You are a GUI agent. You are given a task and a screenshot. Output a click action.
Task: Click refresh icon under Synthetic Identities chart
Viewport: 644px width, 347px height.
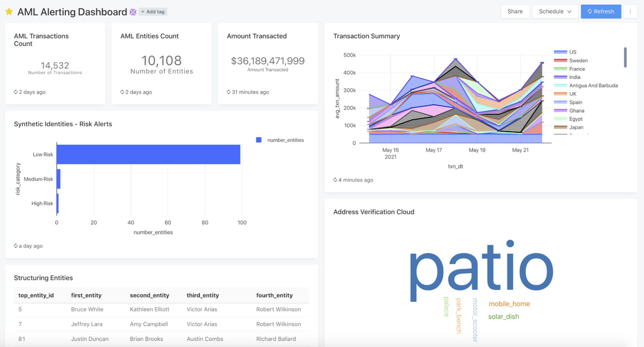click(16, 246)
